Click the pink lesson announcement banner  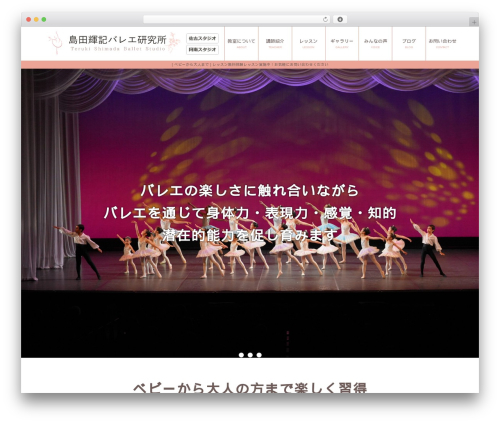250,65
